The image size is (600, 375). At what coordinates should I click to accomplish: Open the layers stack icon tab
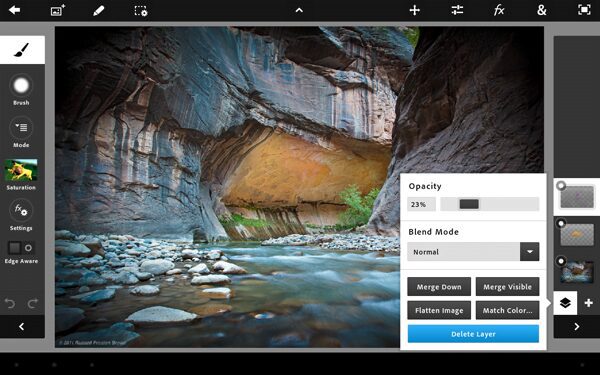565,303
